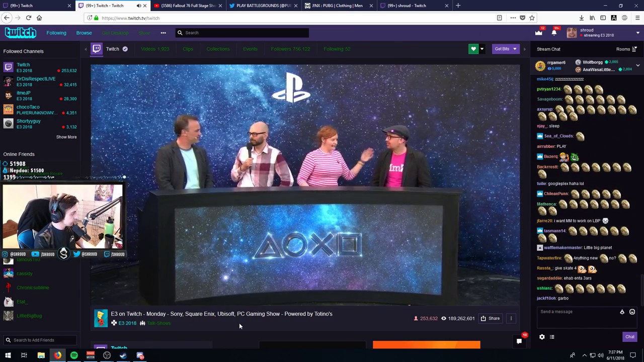
Task: Go back in the browser
Action: tap(7, 18)
